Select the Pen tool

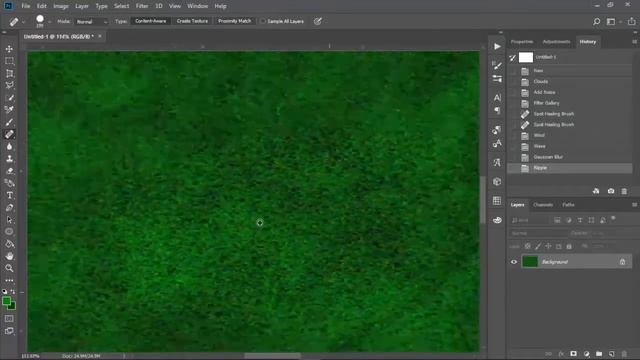[x=9, y=208]
